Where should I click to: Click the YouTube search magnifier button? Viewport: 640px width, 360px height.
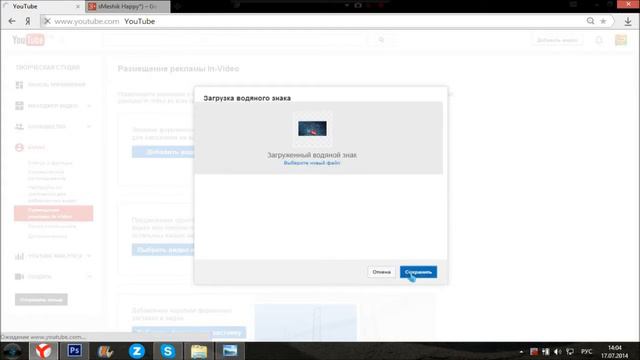tap(381, 40)
